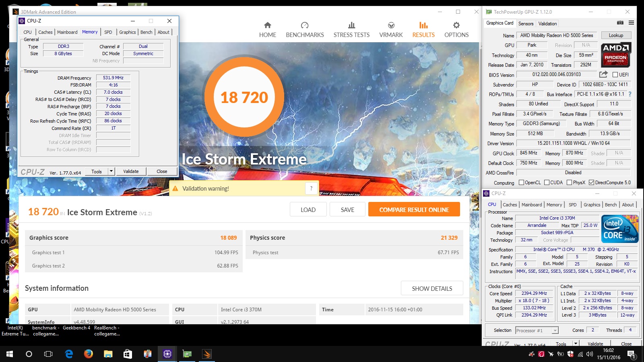This screenshot has width=644, height=362.
Task: Open the 3DMark Benchmarks section
Action: (x=305, y=30)
